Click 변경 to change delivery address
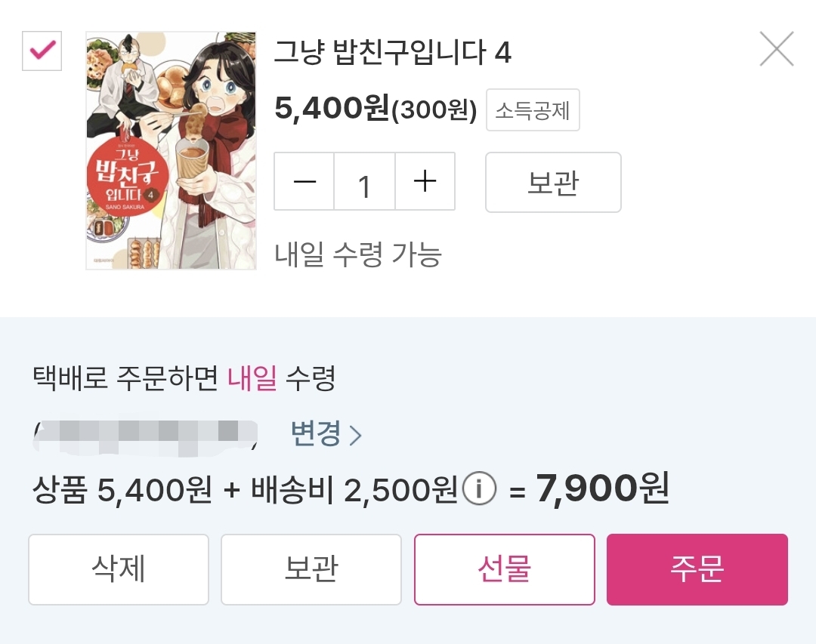Screen dimensions: 816x644 pos(315,433)
